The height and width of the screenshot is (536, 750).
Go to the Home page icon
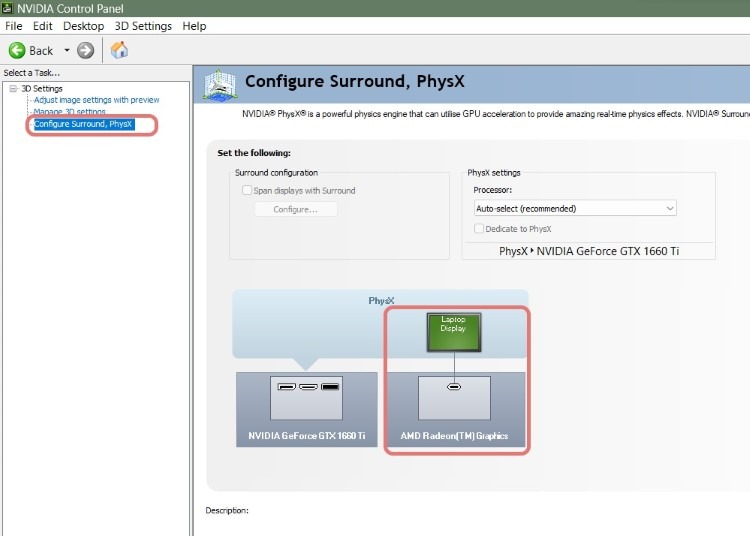[x=119, y=50]
